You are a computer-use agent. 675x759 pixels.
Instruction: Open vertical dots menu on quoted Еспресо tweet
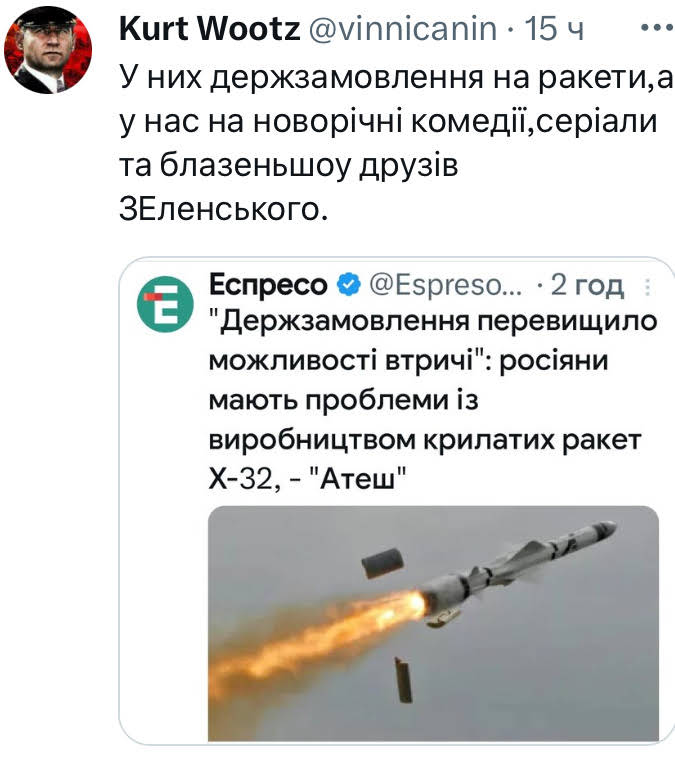click(647, 287)
